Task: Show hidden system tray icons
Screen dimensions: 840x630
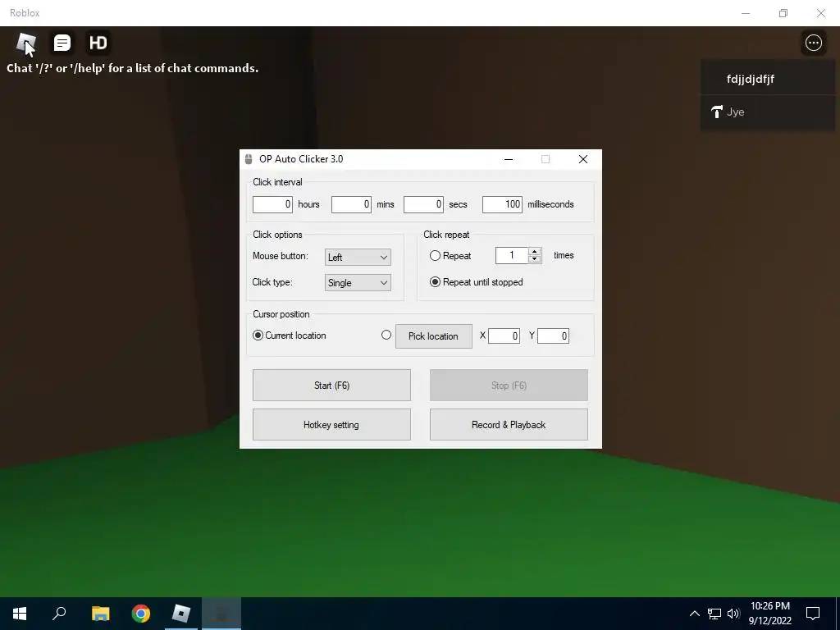Action: click(x=694, y=614)
